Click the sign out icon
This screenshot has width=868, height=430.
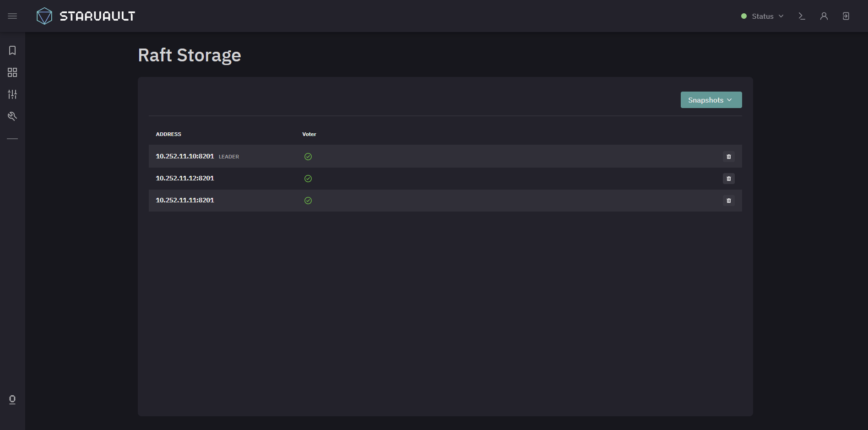(x=846, y=16)
